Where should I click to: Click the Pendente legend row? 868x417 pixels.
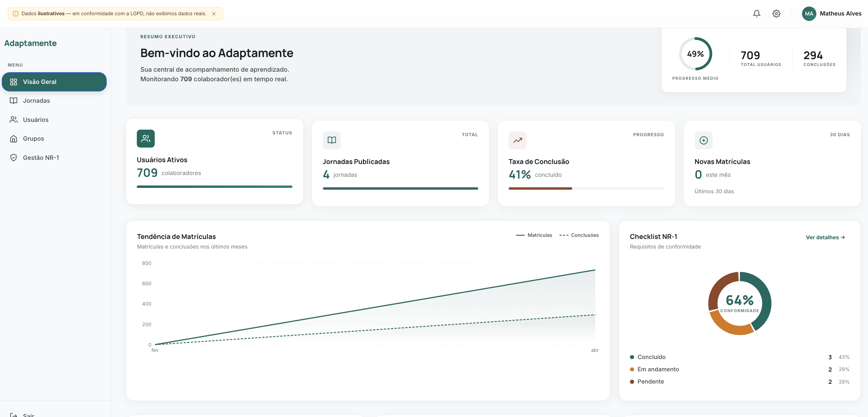[x=740, y=382]
